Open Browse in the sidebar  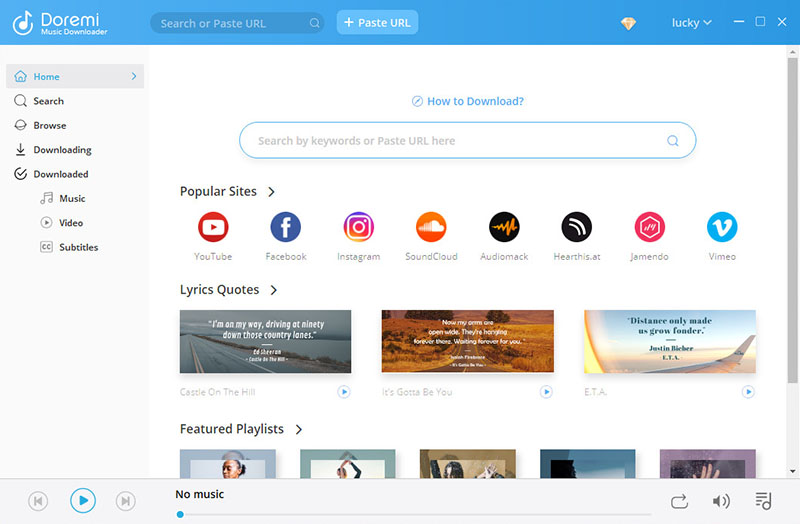[x=75, y=126]
